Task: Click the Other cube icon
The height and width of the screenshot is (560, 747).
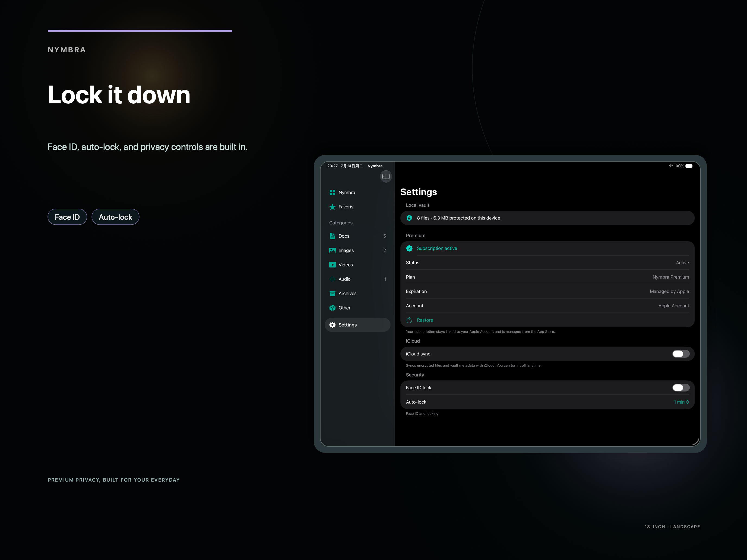Action: click(x=332, y=308)
